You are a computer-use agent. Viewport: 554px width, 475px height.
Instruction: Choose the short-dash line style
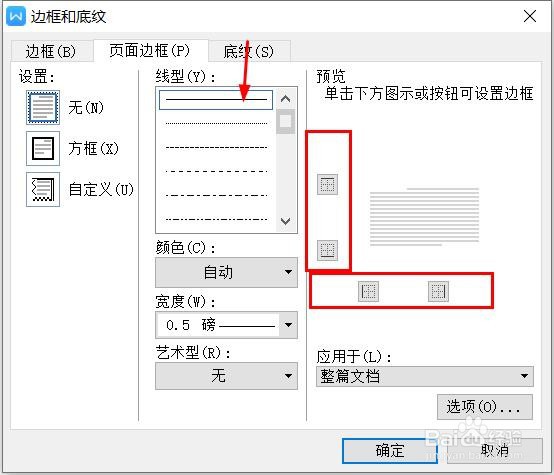coord(216,147)
